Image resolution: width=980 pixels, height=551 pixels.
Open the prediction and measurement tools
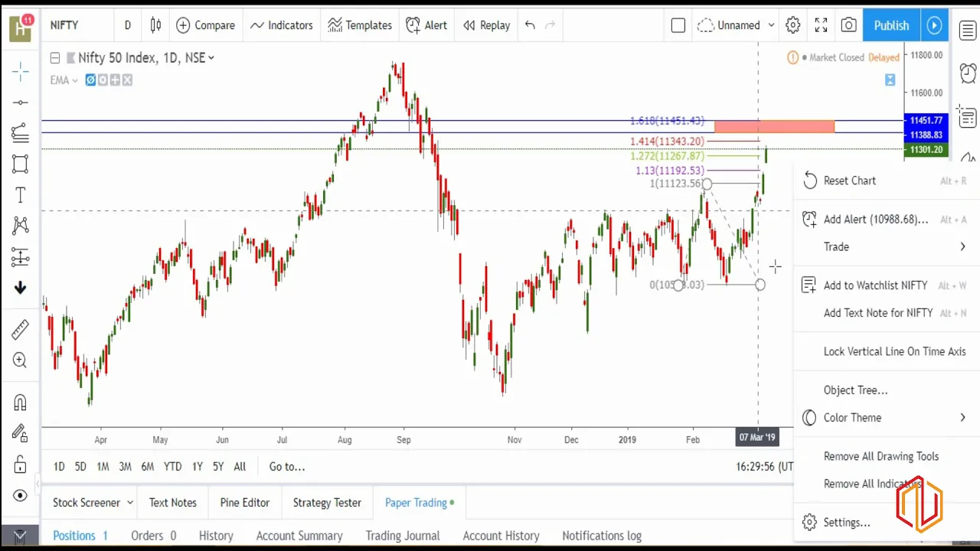[21, 257]
